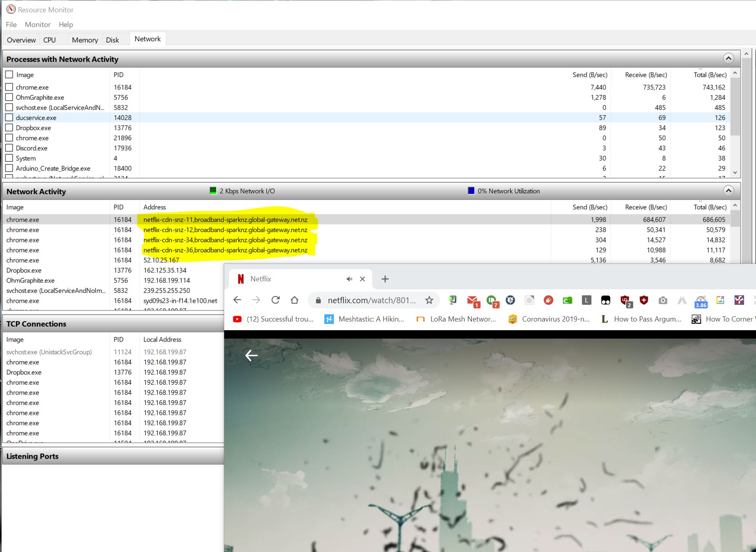Screen dimensions: 756x552
Task: Mute the Netflix tab audio indicator
Action: coord(349,279)
